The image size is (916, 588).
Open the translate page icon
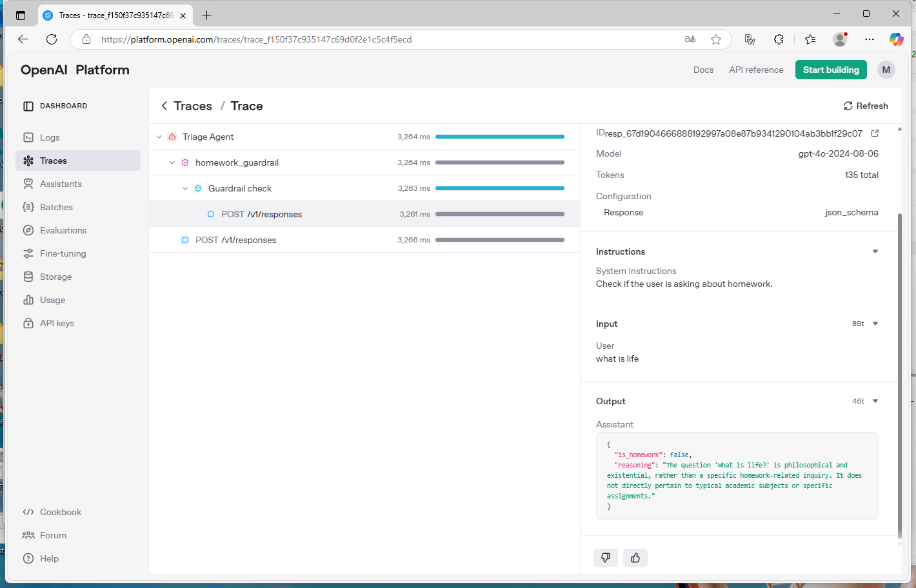690,39
